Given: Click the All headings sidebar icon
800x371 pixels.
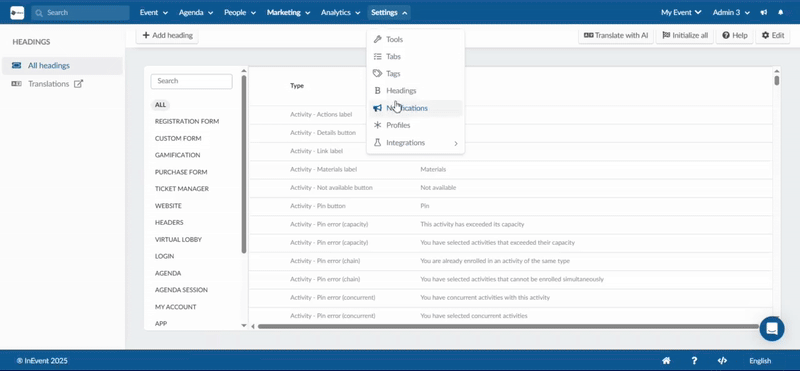Looking at the screenshot, I should pos(16,65).
